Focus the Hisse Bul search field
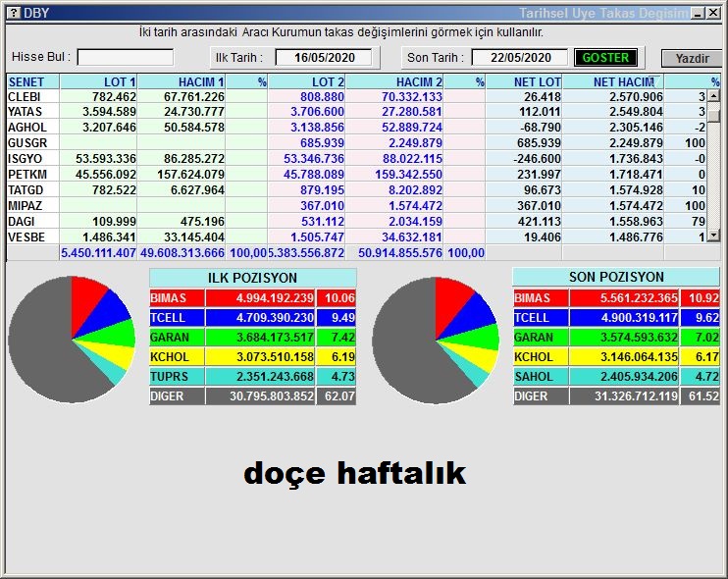Image resolution: width=728 pixels, height=579 pixels. tap(126, 58)
